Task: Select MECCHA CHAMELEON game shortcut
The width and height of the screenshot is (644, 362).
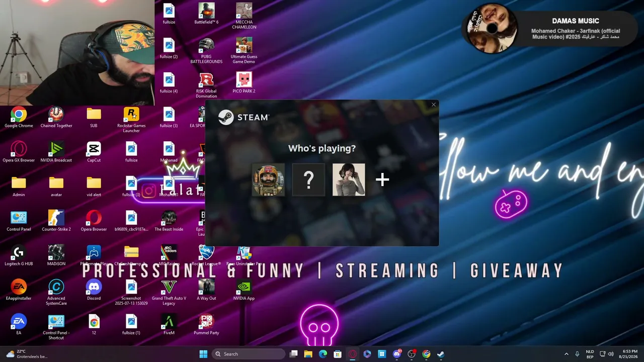Action: [x=244, y=16]
